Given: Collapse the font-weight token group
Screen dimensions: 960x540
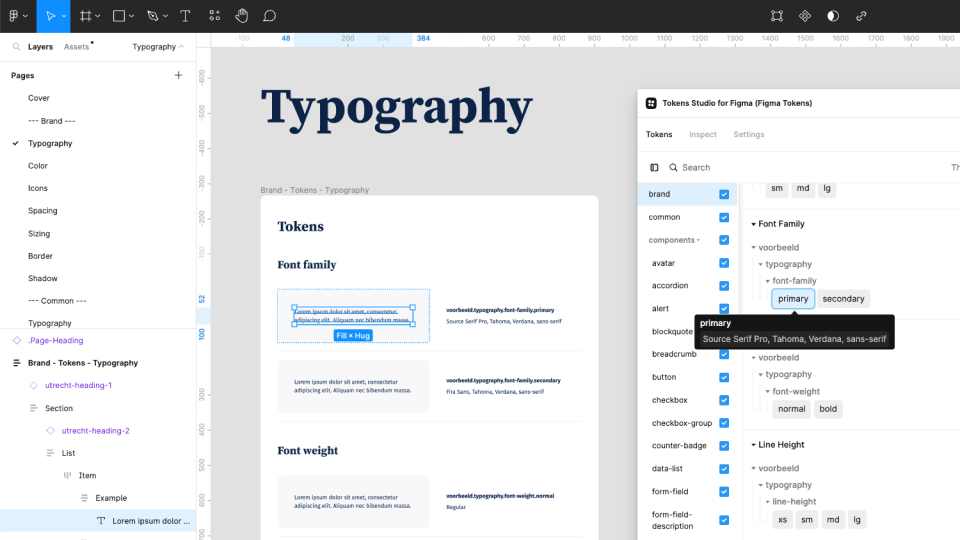Looking at the screenshot, I should (768, 391).
